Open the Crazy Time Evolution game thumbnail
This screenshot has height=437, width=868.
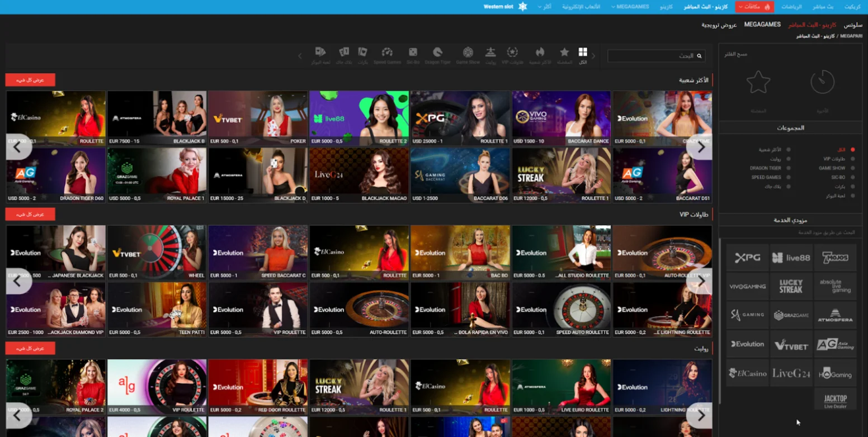tap(663, 118)
